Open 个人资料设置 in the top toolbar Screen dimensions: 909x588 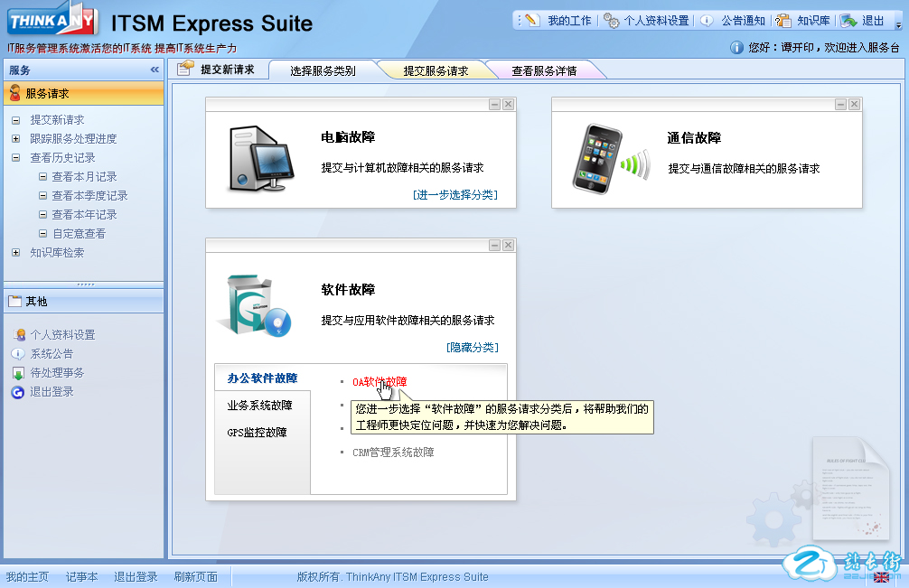647,21
